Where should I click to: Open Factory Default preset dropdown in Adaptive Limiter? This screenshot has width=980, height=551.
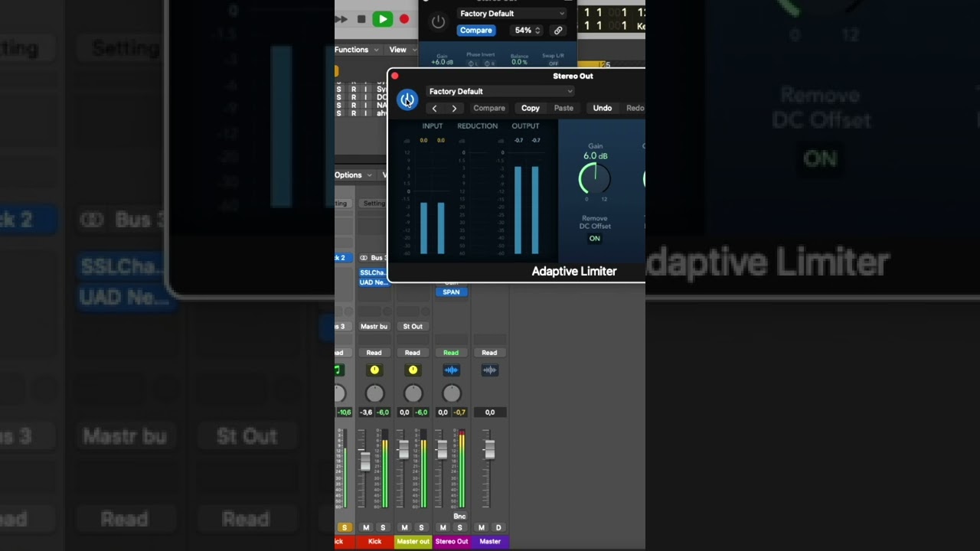[501, 92]
